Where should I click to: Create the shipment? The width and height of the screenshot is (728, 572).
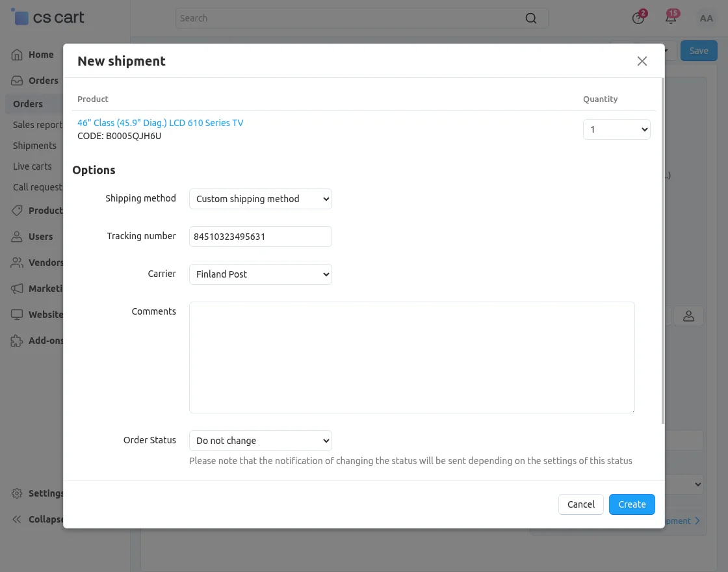tap(632, 504)
